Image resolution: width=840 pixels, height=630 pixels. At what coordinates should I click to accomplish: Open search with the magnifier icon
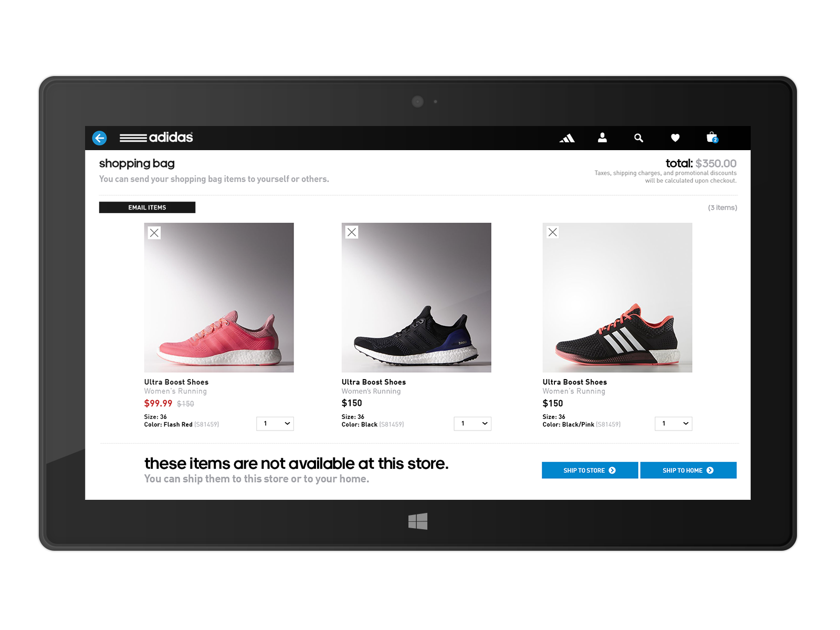coord(638,138)
